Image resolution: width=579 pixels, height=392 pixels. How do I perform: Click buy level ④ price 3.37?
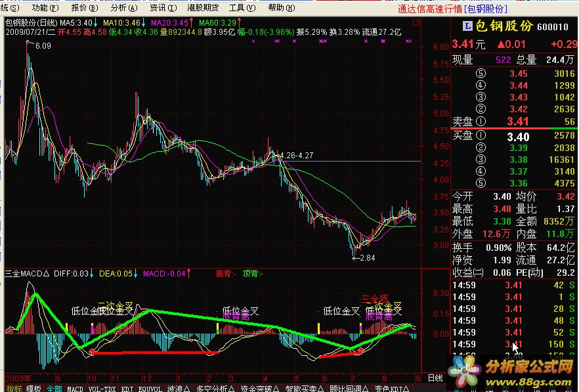click(519, 171)
